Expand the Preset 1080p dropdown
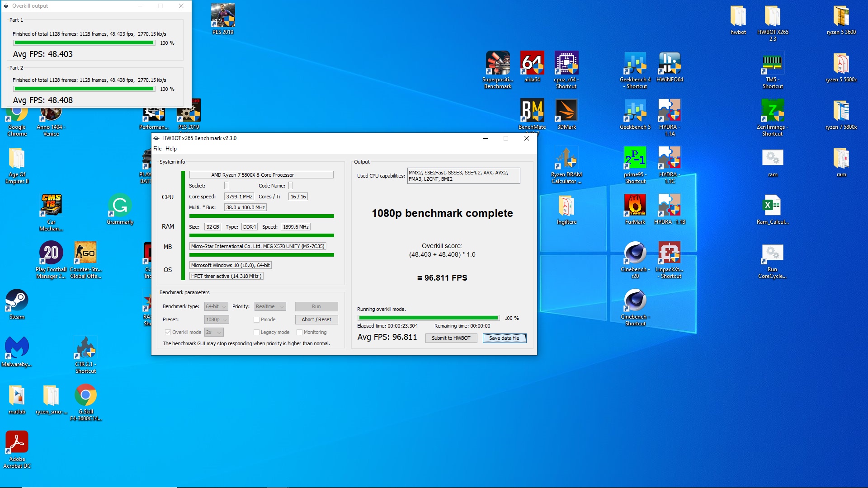 [x=217, y=319]
